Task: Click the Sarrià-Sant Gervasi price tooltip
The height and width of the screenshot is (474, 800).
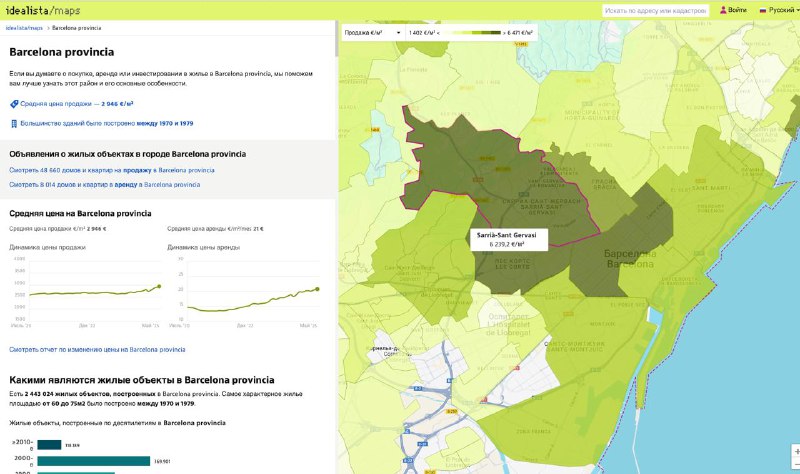Action: coord(506,238)
